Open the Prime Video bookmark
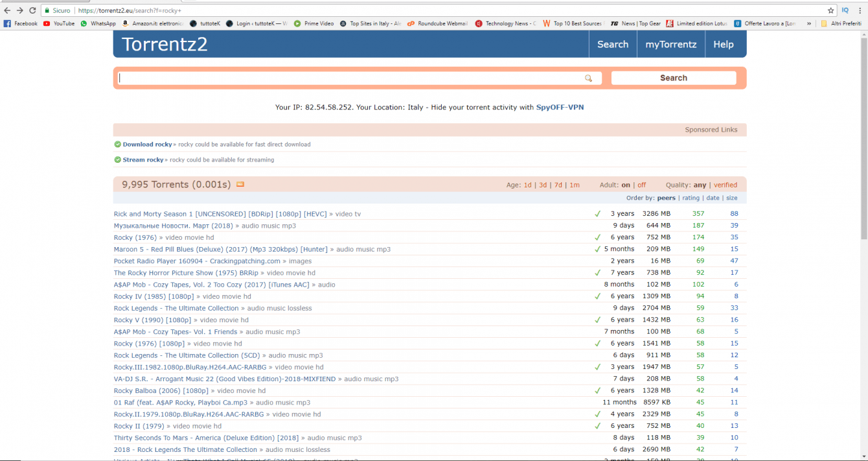The image size is (868, 461). 314,23
